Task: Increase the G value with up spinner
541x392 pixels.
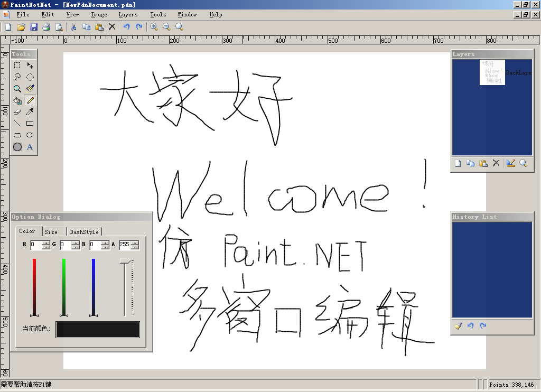Action: [75, 243]
